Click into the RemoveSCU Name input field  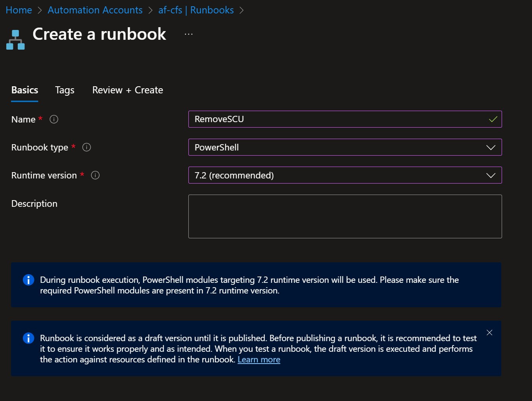click(345, 119)
